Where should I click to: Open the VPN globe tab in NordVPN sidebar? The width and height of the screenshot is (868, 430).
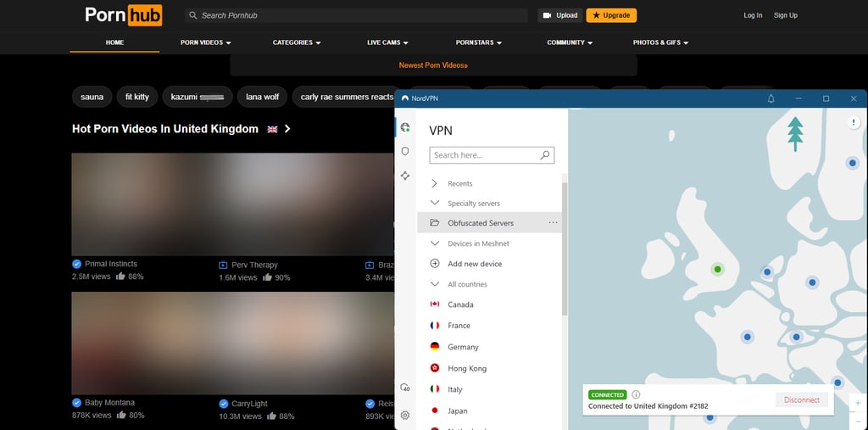tap(405, 127)
